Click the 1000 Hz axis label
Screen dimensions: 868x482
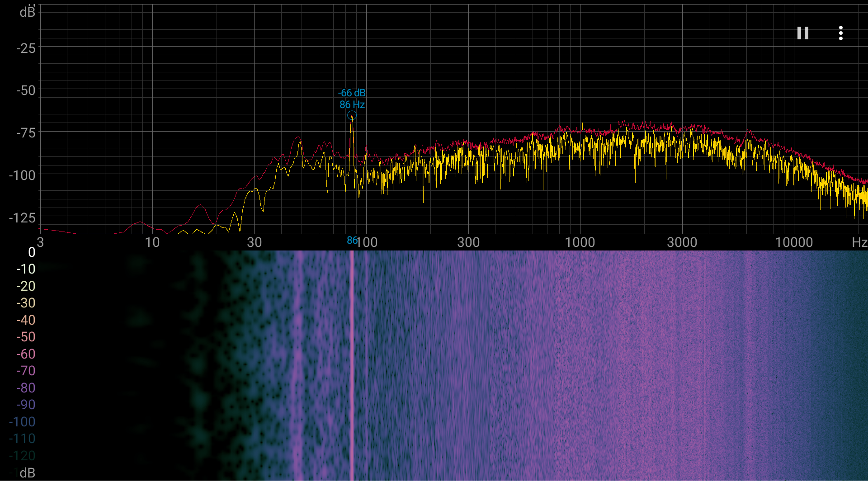click(x=580, y=242)
